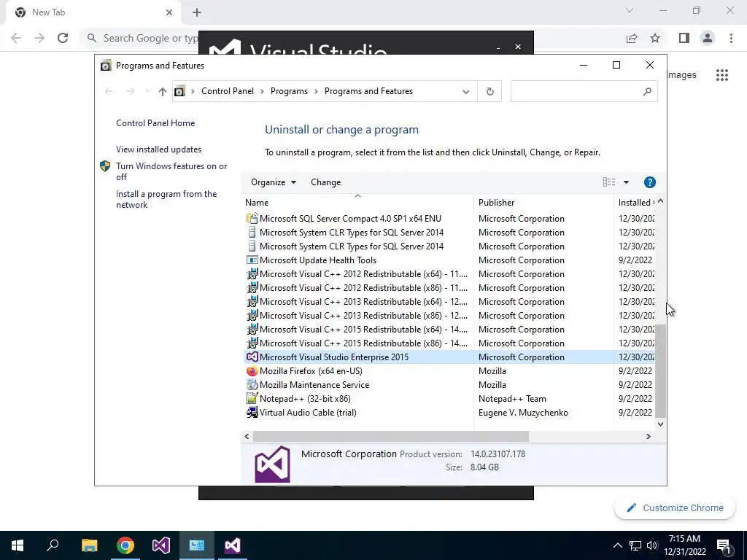Sort by the Name column header
Viewport: 747px width, 560px height.
(x=357, y=203)
